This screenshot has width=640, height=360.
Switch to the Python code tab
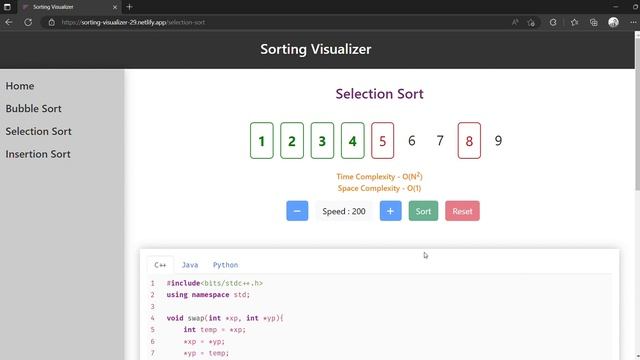tap(225, 265)
